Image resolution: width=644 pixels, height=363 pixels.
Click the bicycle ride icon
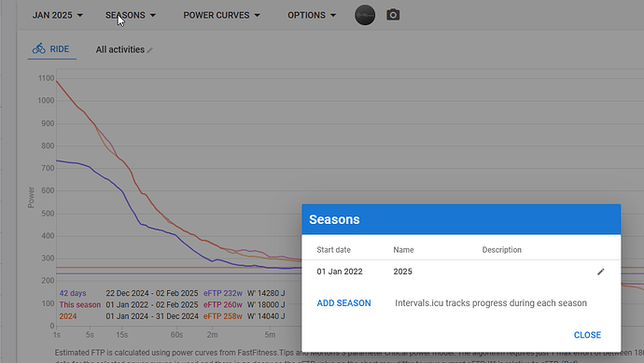(x=39, y=49)
